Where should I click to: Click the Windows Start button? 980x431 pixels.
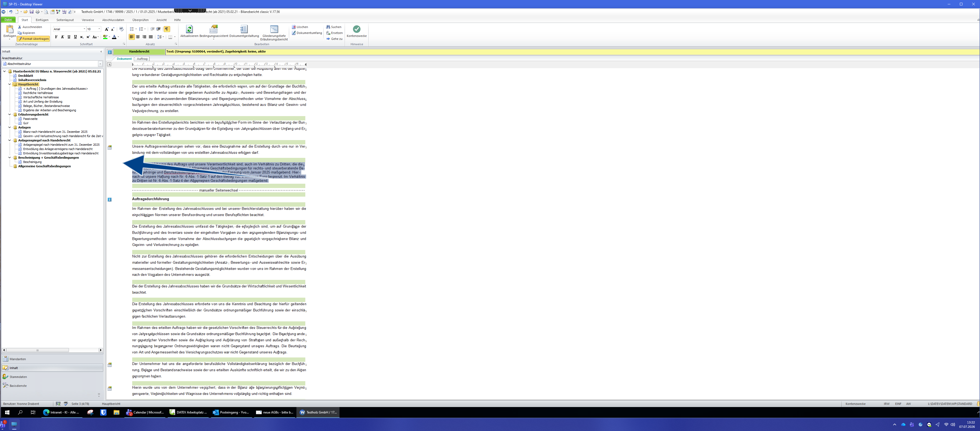click(x=7, y=412)
